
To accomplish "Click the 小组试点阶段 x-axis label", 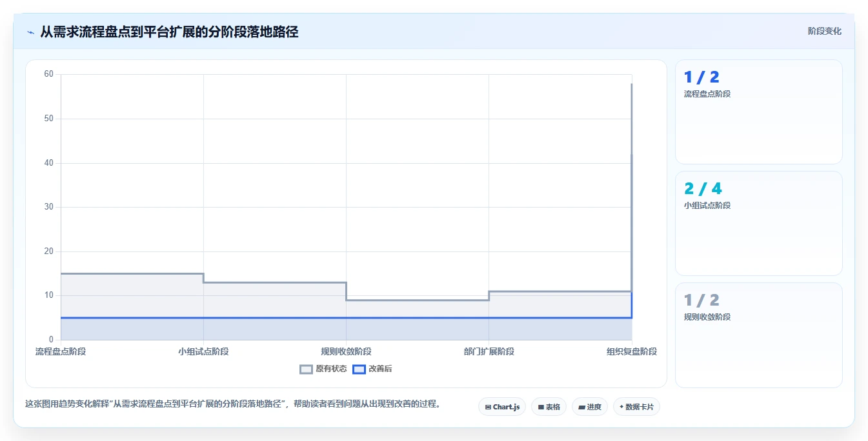I will point(203,351).
